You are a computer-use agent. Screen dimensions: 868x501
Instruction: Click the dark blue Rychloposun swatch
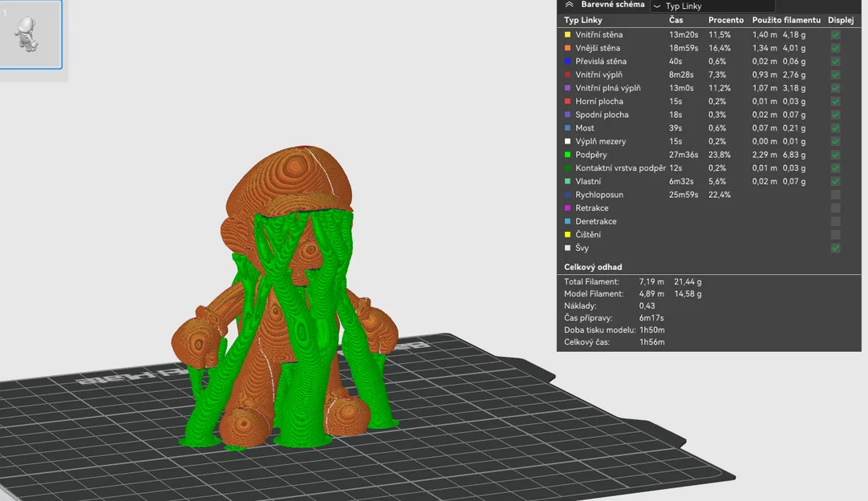[x=567, y=195]
